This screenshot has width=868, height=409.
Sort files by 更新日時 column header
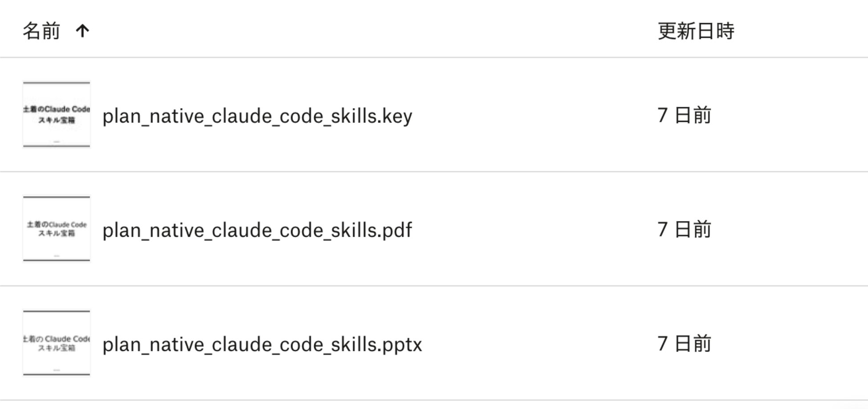click(696, 31)
